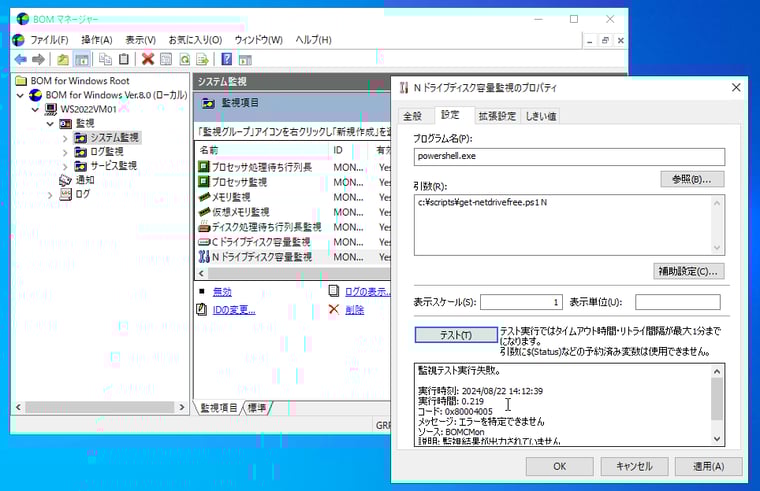Click the tree pane horizontal scrollbar
This screenshot has height=491, width=760.
[x=99, y=407]
